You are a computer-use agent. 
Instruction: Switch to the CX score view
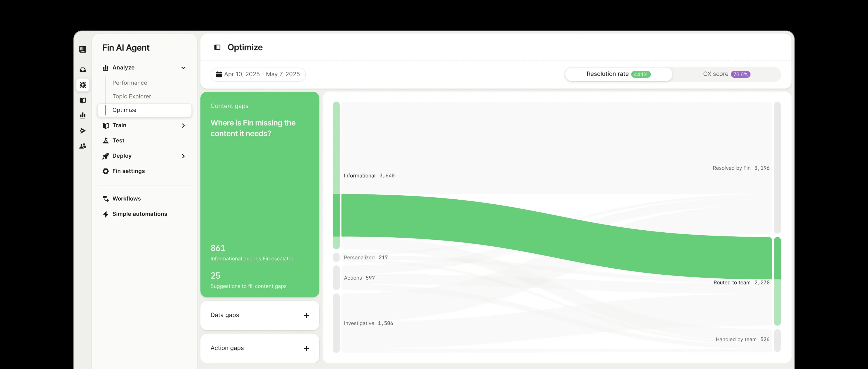pyautogui.click(x=726, y=74)
